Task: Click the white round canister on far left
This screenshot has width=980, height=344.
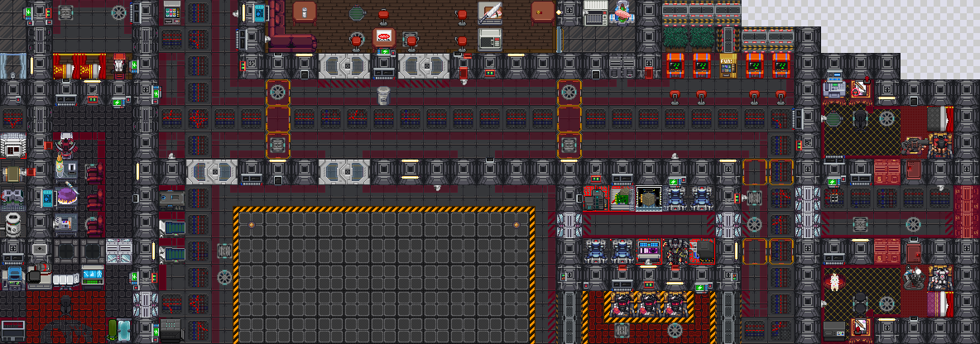Action: (x=12, y=223)
